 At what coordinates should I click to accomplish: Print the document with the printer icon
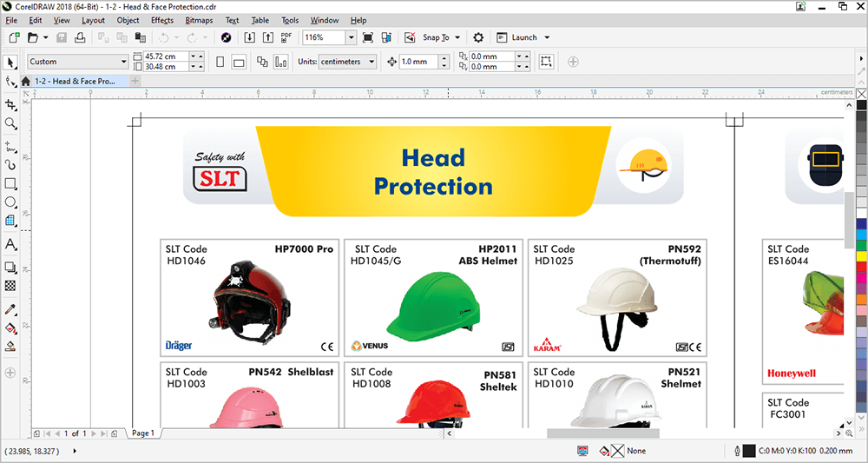tap(80, 37)
